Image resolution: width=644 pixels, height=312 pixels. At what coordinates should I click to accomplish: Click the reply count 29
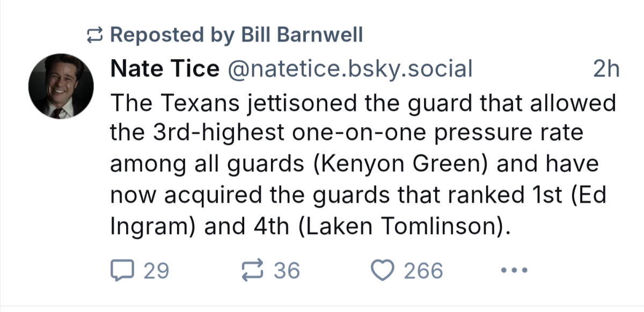coord(157,270)
